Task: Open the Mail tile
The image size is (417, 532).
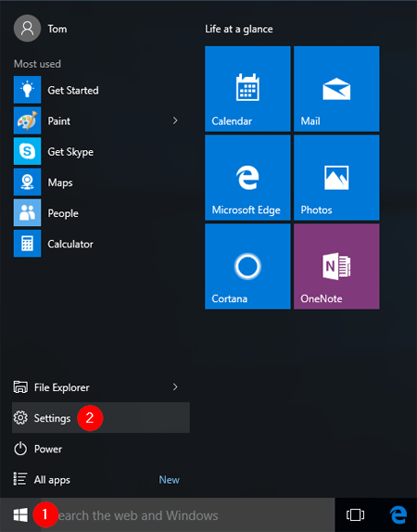Action: 336,89
